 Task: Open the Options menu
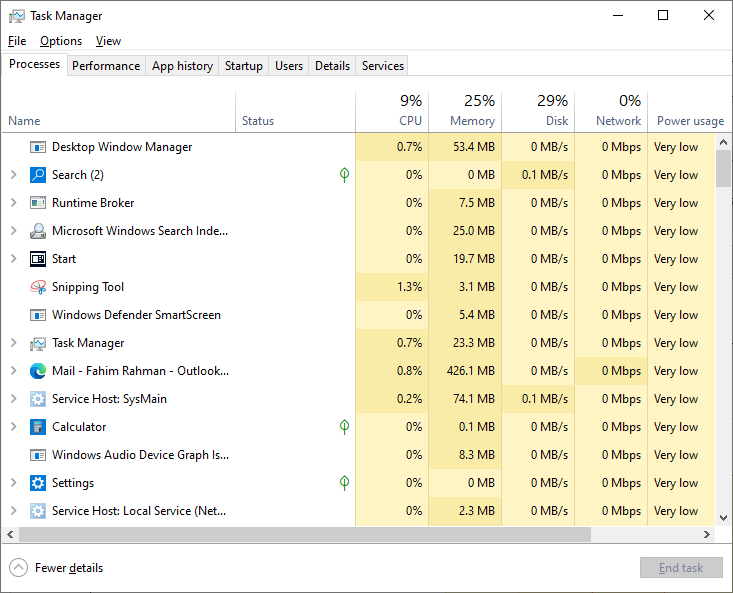61,41
